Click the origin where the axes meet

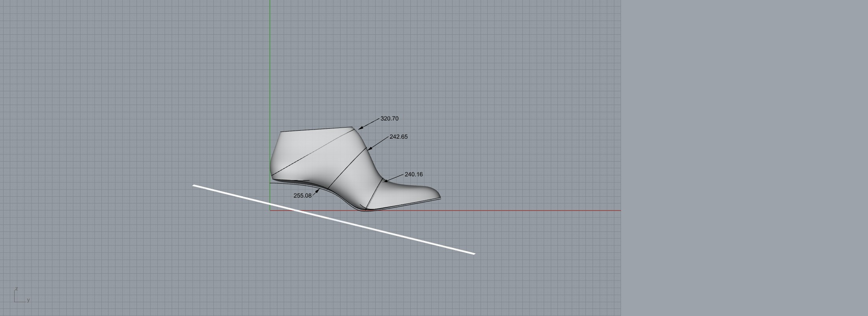[270, 211]
